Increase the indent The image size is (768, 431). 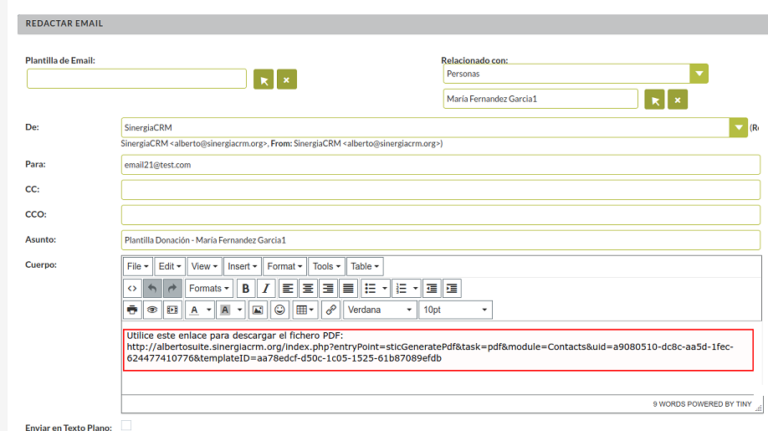coord(452,288)
